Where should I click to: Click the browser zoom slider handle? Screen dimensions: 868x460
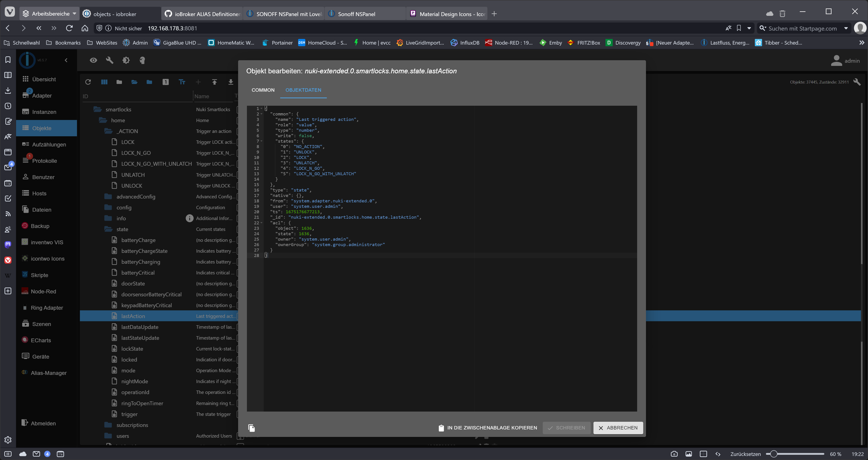[774, 454]
